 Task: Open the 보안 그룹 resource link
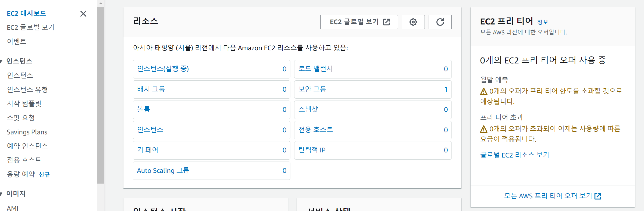coord(312,89)
